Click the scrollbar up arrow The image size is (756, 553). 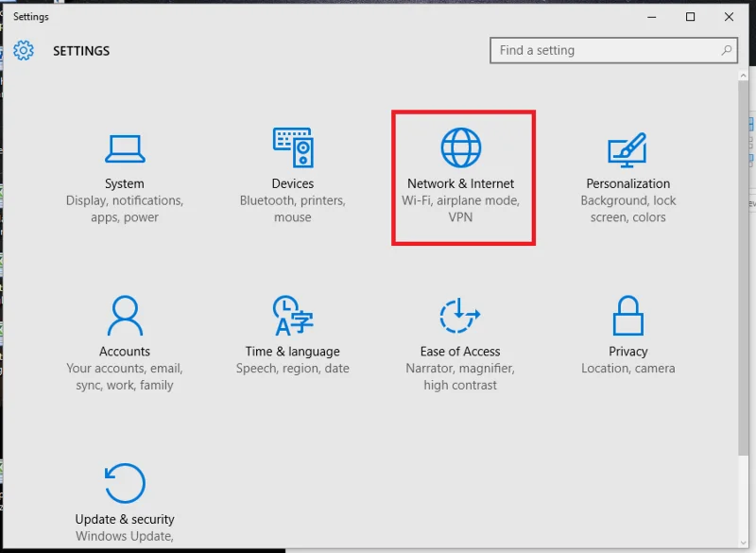click(x=743, y=76)
